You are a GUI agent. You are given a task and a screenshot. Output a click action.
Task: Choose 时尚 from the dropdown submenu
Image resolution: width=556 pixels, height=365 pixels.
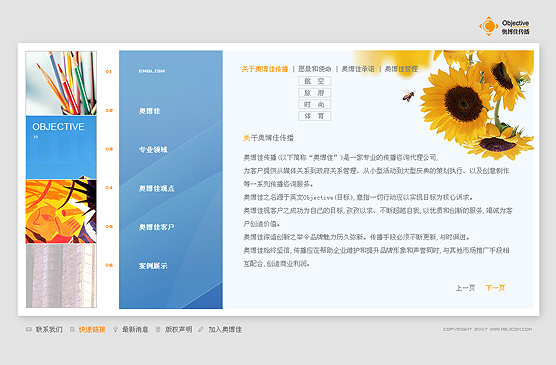click(x=315, y=104)
